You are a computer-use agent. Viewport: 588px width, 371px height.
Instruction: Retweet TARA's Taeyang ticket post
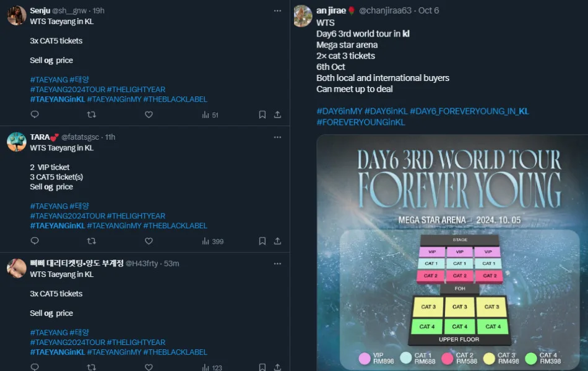point(92,241)
